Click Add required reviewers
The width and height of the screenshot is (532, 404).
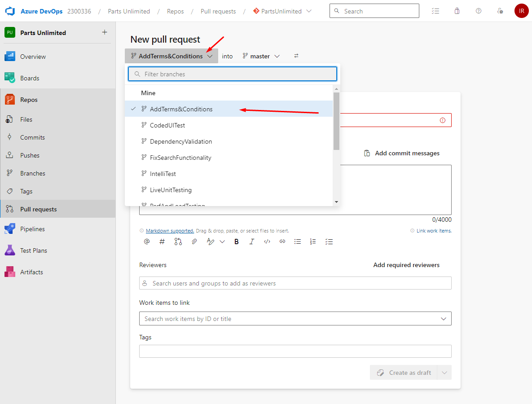pos(406,265)
